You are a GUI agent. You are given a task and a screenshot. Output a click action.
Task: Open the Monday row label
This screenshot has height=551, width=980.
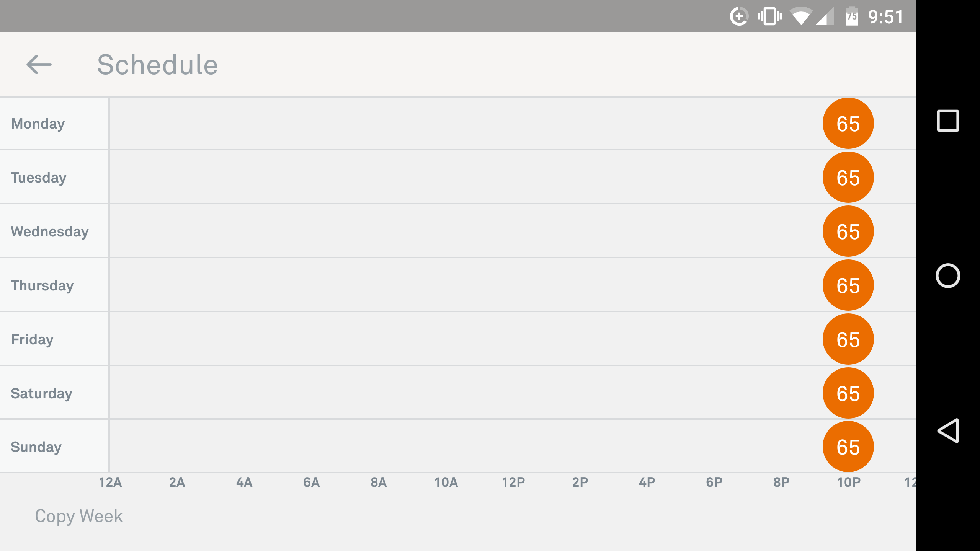click(38, 124)
